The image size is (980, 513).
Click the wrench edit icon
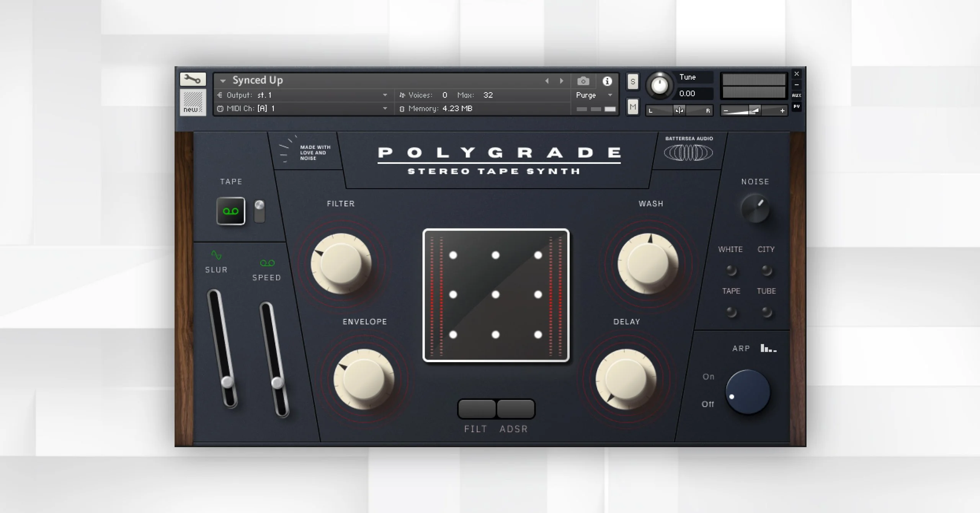click(193, 79)
